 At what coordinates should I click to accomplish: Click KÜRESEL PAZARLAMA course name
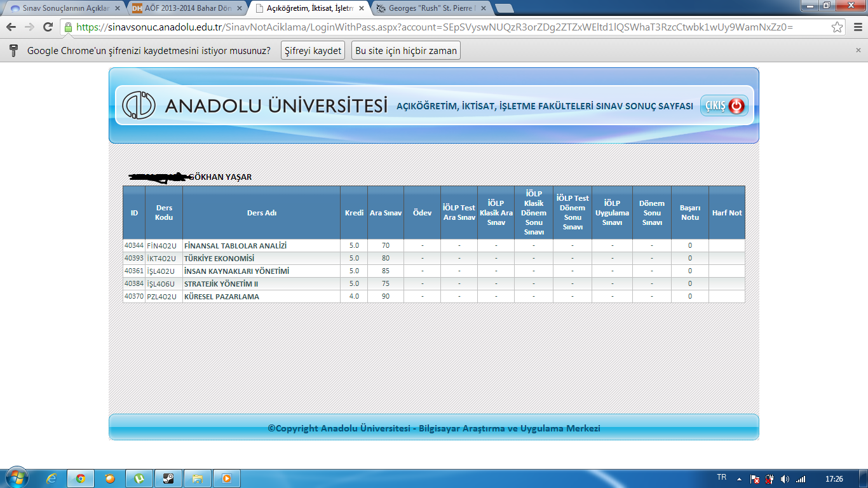221,297
